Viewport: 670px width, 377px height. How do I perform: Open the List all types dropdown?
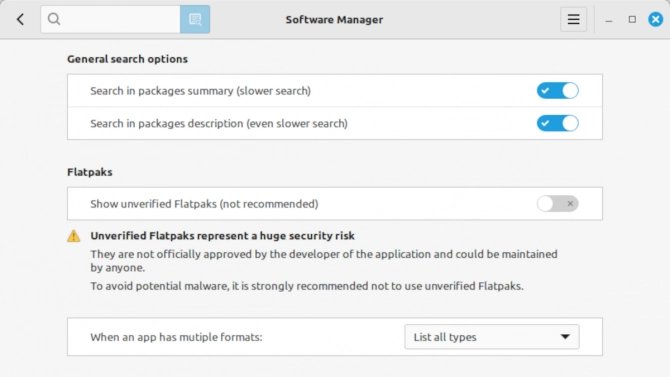click(492, 337)
